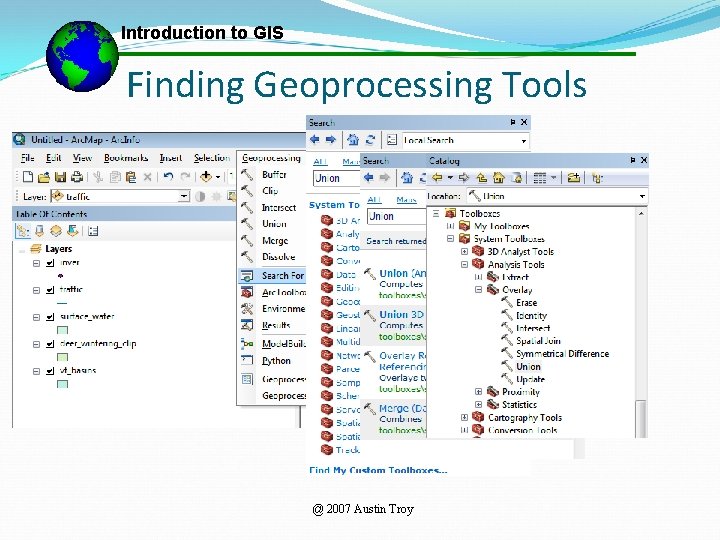
Task: Click the Redo arrow icon
Action: (x=186, y=177)
